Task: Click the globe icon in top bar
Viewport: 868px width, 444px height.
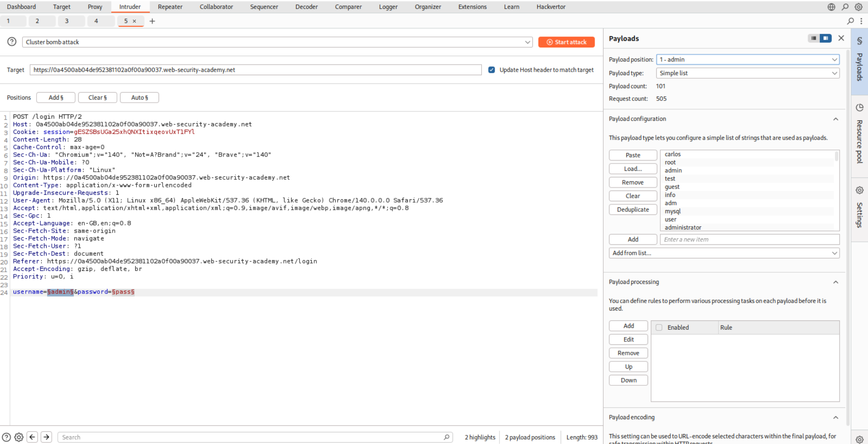Action: pyautogui.click(x=831, y=7)
